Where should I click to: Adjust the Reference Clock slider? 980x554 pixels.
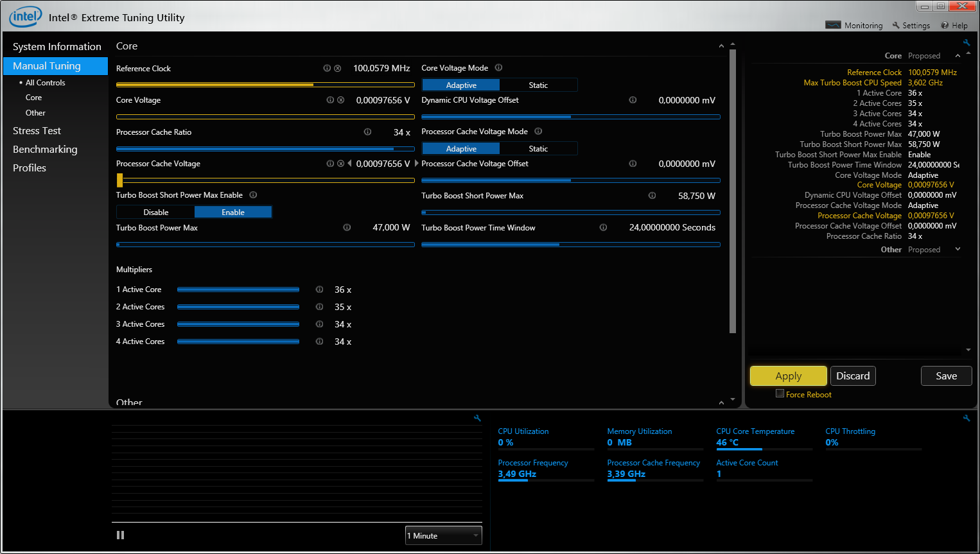point(265,84)
